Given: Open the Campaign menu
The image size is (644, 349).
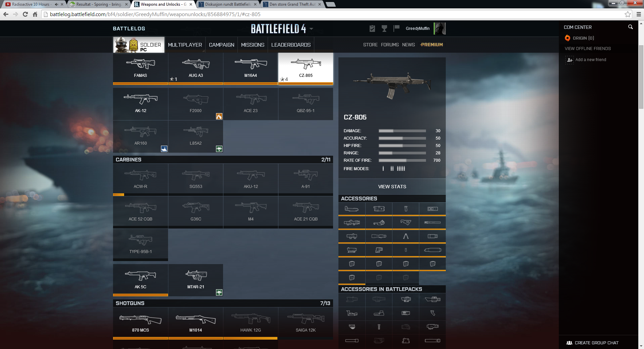Looking at the screenshot, I should click(221, 45).
